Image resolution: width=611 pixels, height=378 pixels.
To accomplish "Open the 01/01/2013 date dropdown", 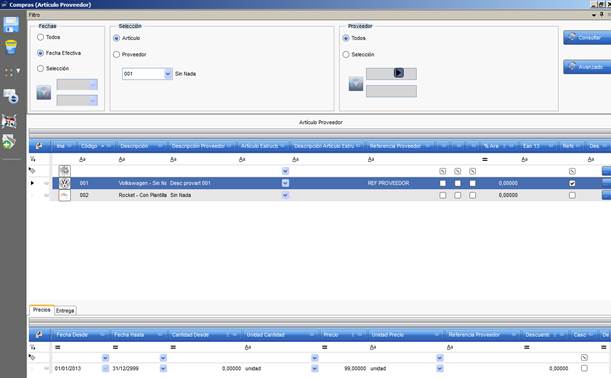I will tap(105, 368).
